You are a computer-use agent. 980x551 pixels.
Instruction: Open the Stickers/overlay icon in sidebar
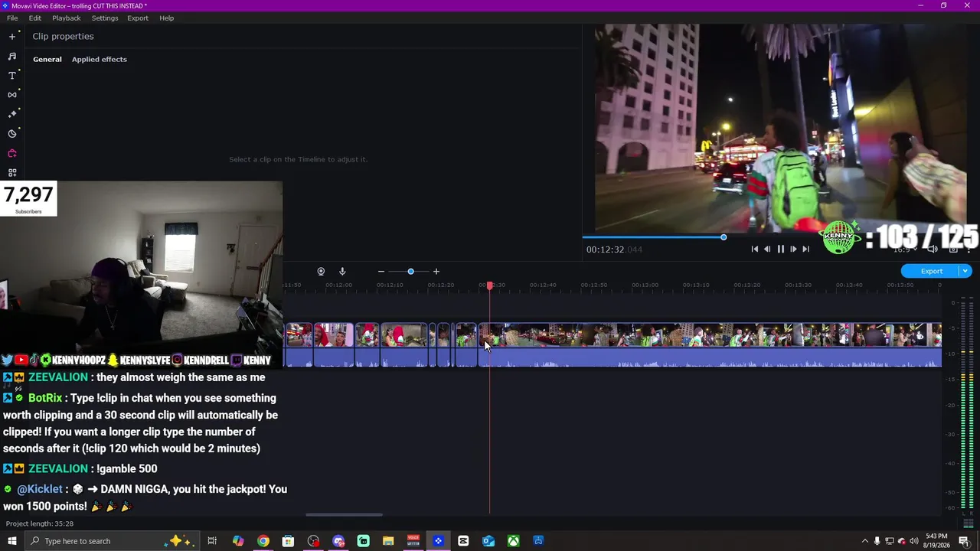[11, 133]
